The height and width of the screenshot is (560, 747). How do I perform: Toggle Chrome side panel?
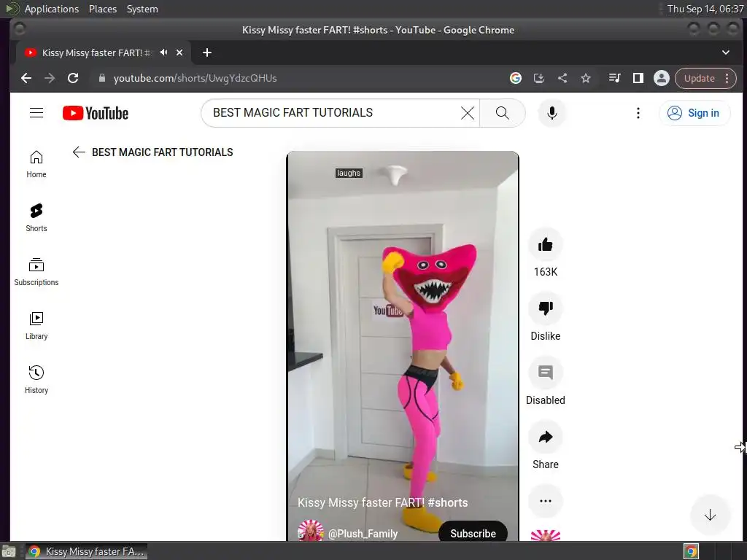coord(638,78)
